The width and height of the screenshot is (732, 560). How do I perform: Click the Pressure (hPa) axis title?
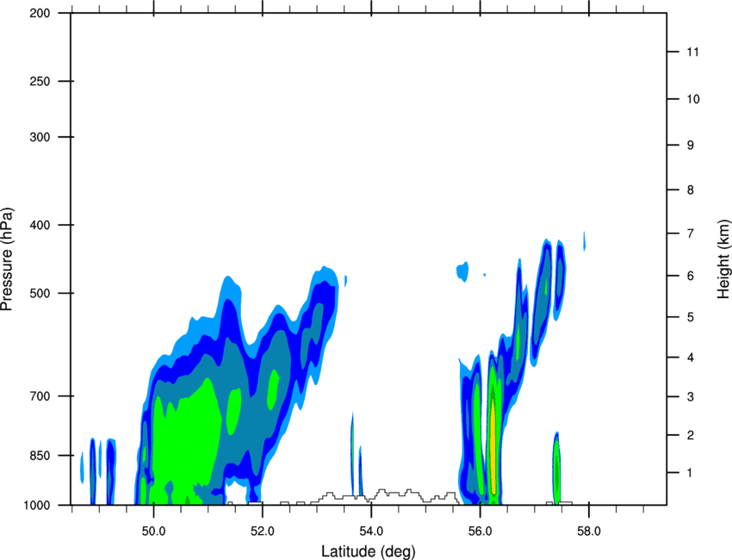coord(7,259)
